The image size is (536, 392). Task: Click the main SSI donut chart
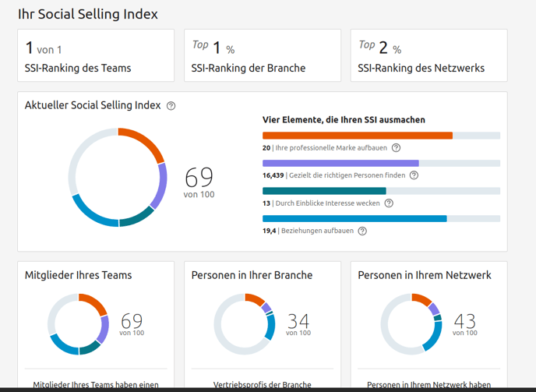[x=118, y=177]
